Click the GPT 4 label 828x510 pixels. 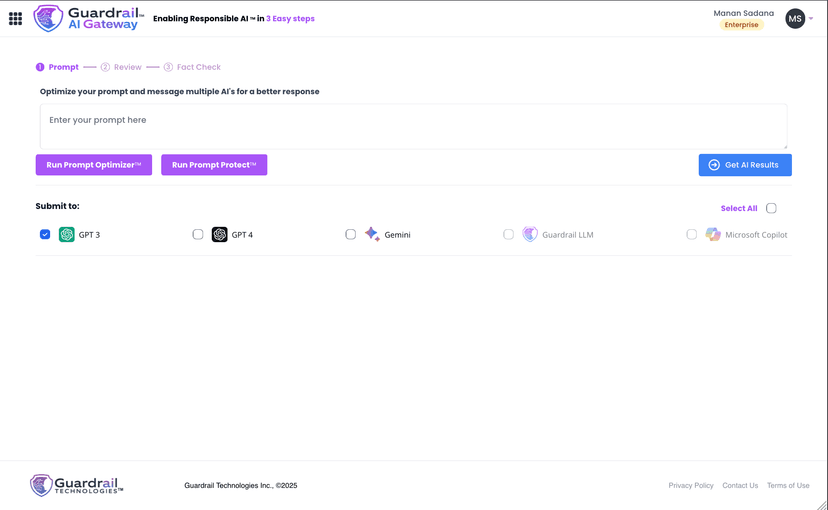[242, 235]
